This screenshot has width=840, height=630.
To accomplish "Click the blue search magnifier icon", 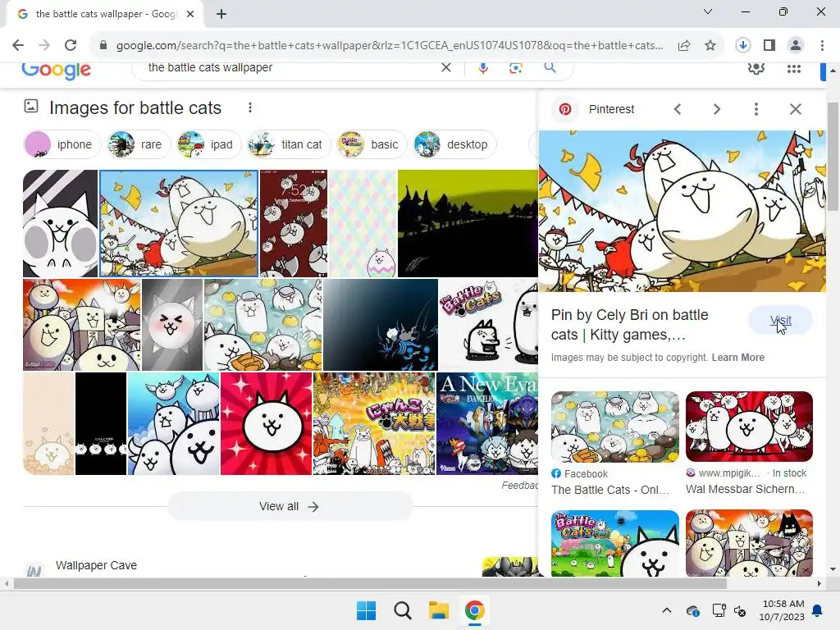I will [550, 67].
